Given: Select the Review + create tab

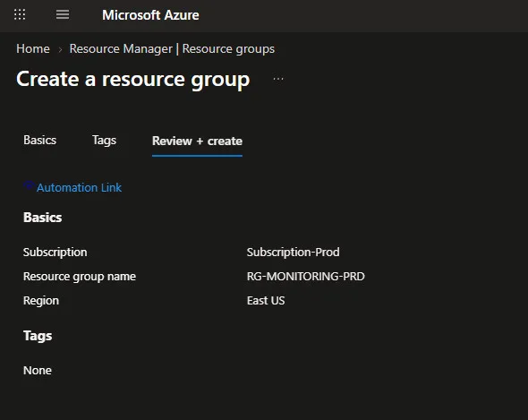Looking at the screenshot, I should point(197,141).
